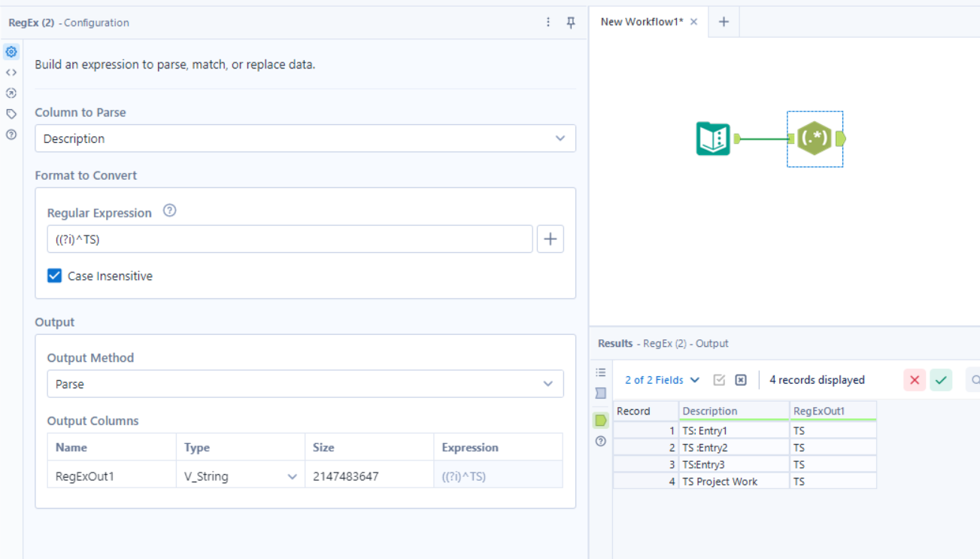The height and width of the screenshot is (559, 980).
Task: Select the Input Data tool on the canvas
Action: pyautogui.click(x=712, y=138)
